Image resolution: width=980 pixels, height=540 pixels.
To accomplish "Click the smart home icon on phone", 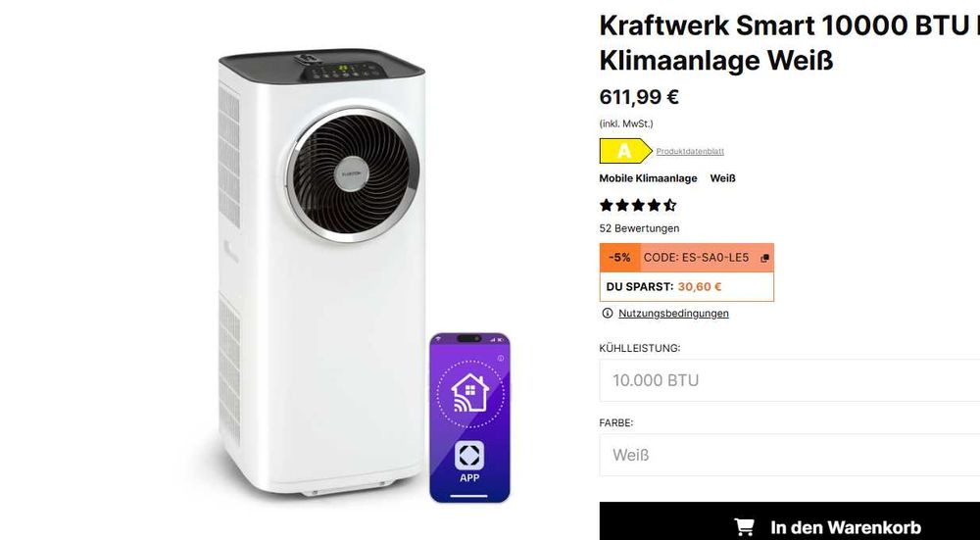I will click(x=470, y=394).
